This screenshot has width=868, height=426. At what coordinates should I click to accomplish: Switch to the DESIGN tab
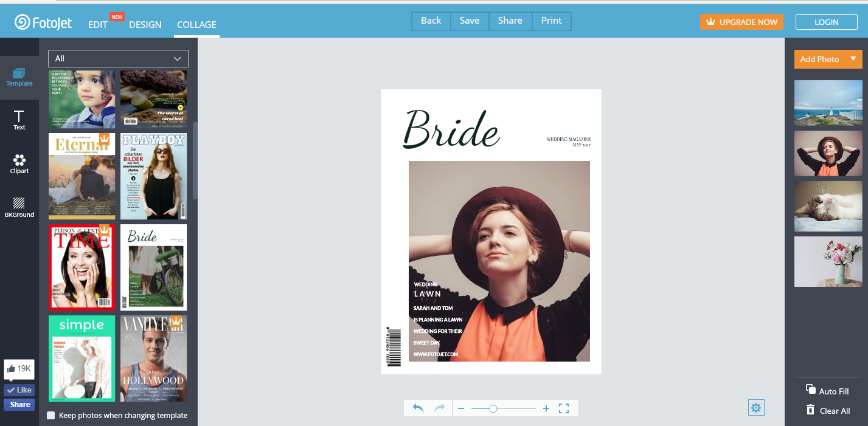(145, 24)
